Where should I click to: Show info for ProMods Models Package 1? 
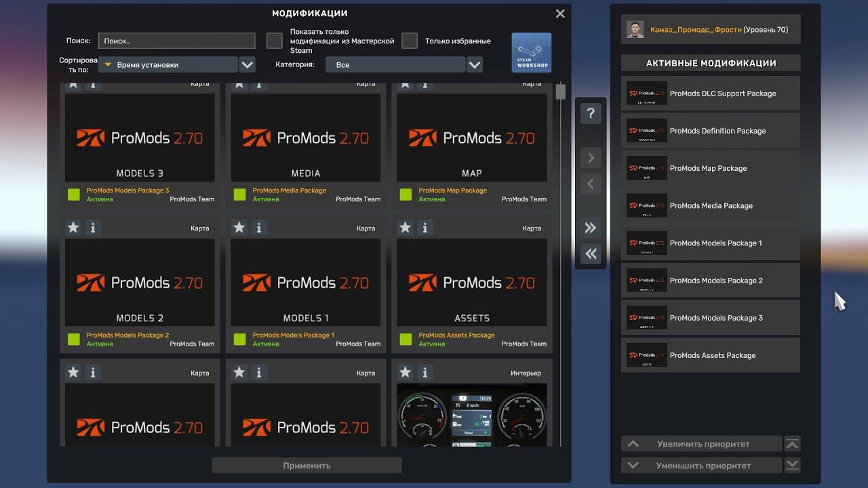click(x=259, y=228)
